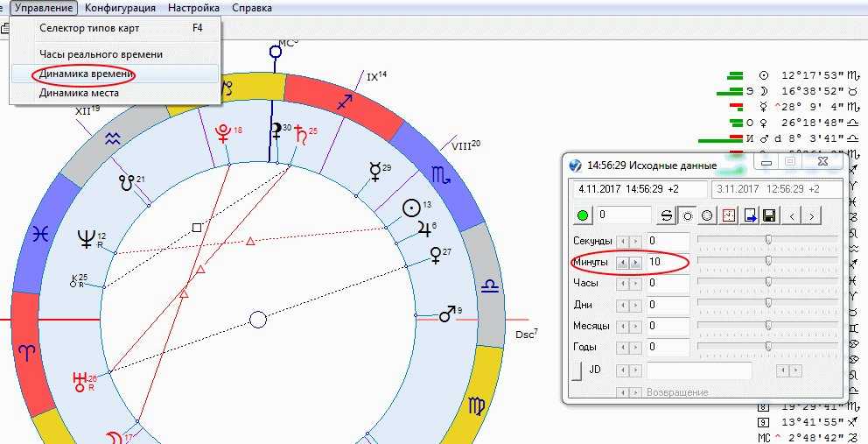868x444 pixels.
Task: Click the step field next to green button
Action: pos(623,215)
